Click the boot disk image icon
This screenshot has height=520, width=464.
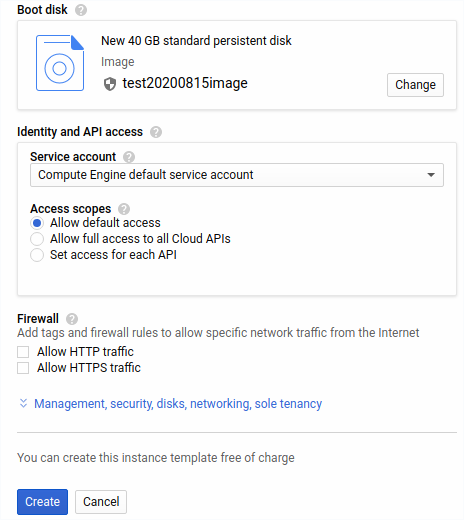click(60, 63)
